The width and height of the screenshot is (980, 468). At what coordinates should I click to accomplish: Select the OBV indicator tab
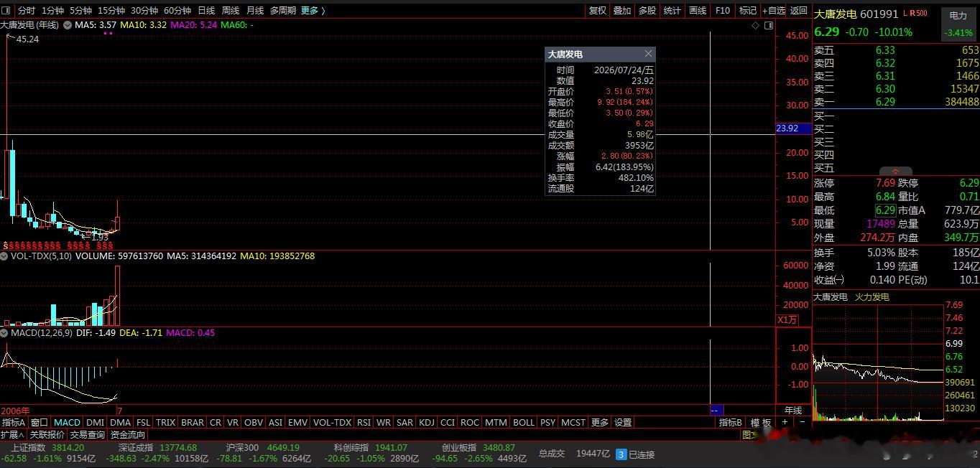pyautogui.click(x=254, y=423)
